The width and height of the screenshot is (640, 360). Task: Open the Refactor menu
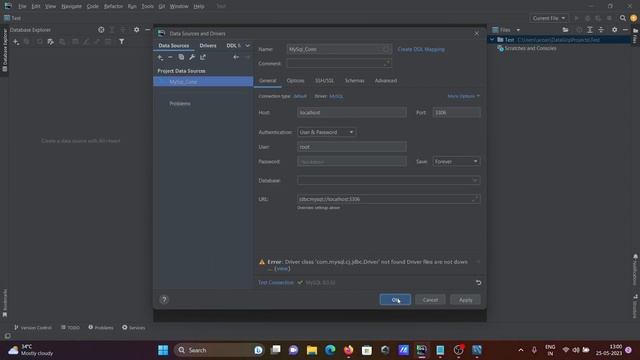click(113, 7)
